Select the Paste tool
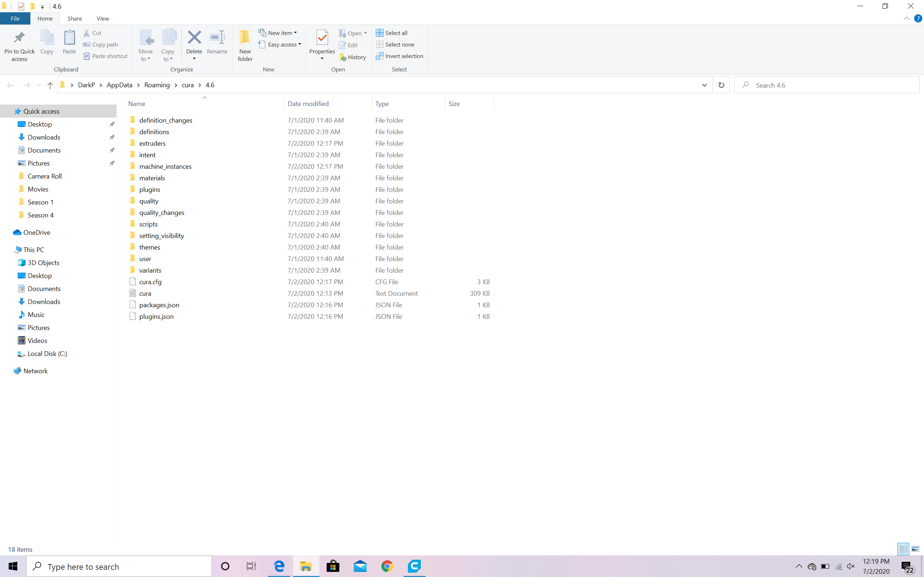Screen dimensions: 924x577 (69, 44)
